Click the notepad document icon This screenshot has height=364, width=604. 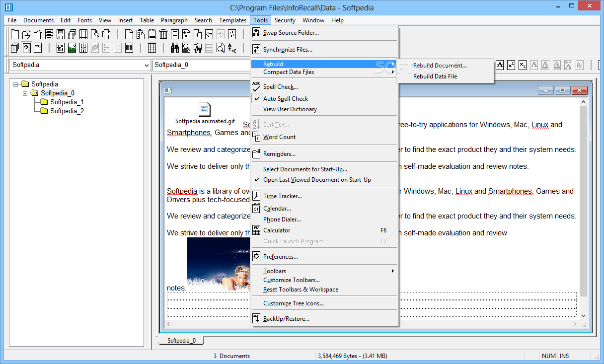click(152, 34)
